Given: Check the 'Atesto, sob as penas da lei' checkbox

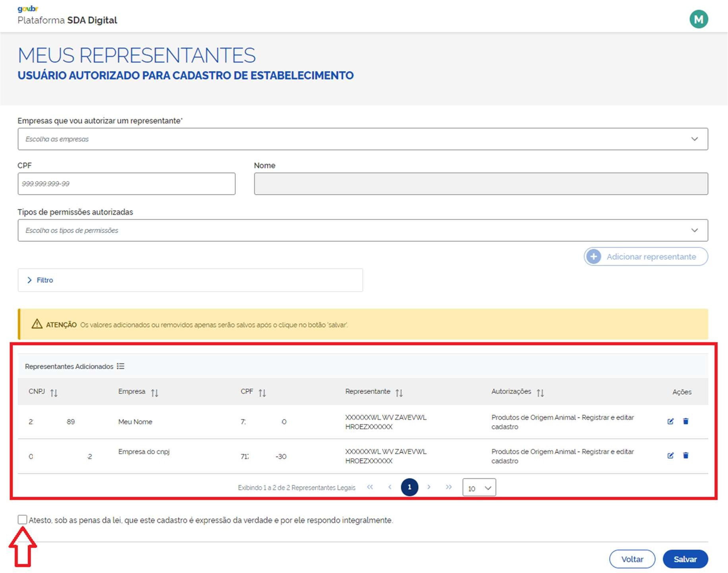Looking at the screenshot, I should (23, 519).
